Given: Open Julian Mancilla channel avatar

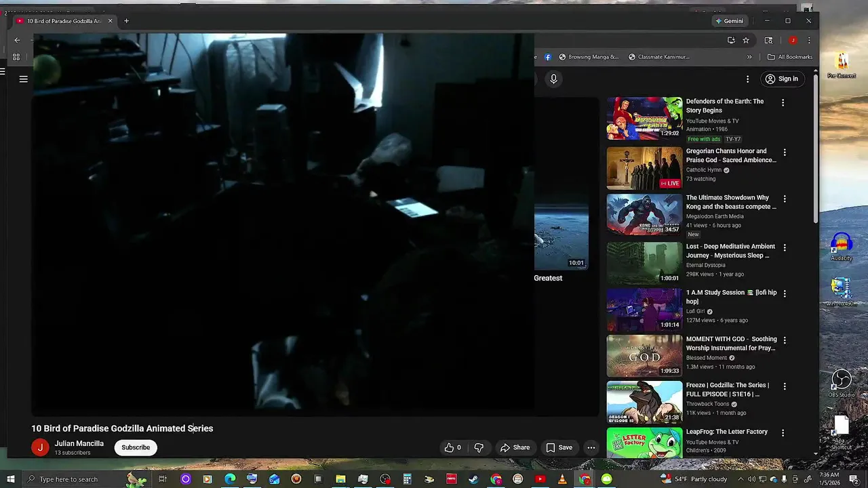Looking at the screenshot, I should [40, 447].
